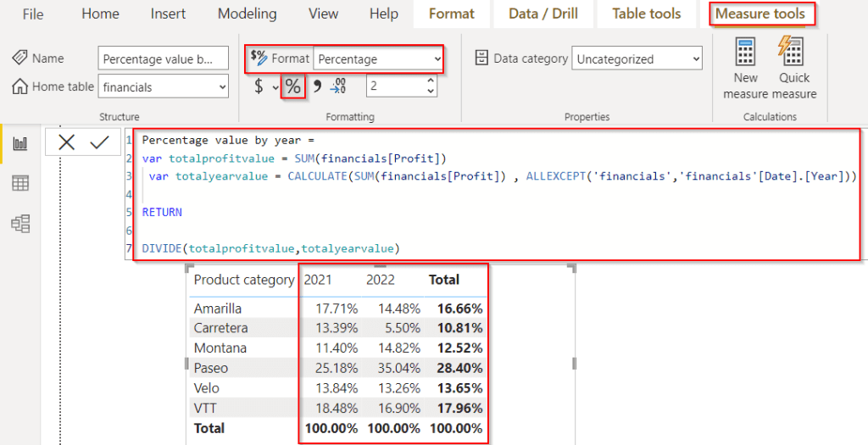This screenshot has width=868, height=445.
Task: Click the 17.71% Amarilla 2021 cell
Action: [x=337, y=309]
